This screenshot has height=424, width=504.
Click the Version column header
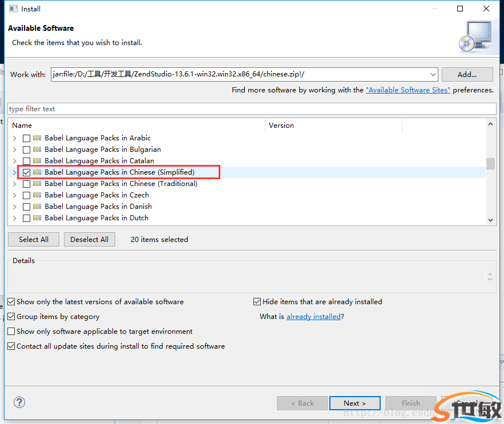334,126
